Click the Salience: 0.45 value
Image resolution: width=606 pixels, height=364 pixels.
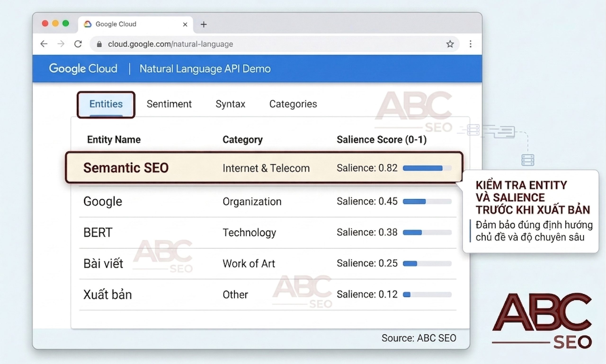(367, 201)
